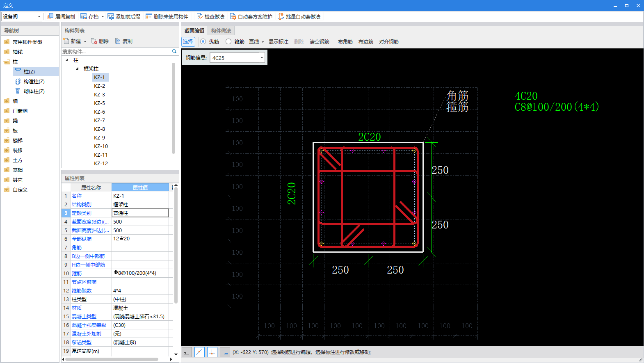Viewport: 644px width, 363px height.
Task: Click the 2C20 label above the section
Action: coord(370,137)
